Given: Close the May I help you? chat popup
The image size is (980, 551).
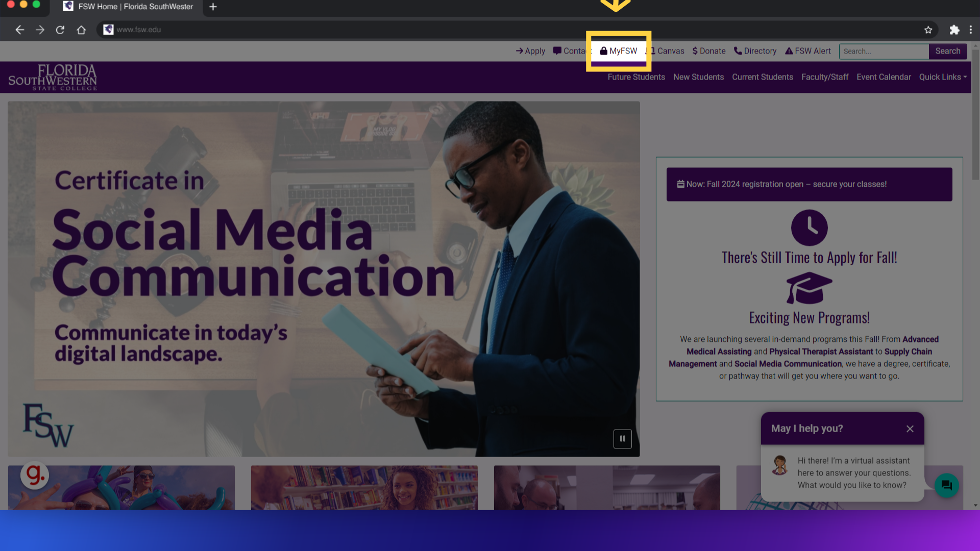Looking at the screenshot, I should click(910, 429).
